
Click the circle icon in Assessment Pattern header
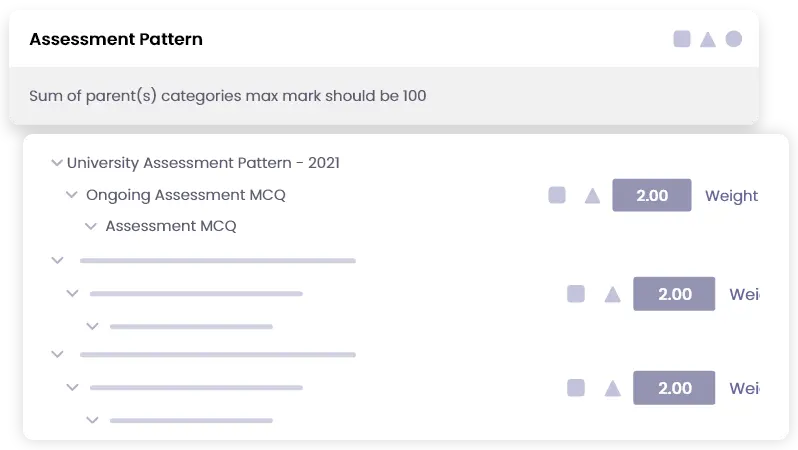tap(734, 39)
